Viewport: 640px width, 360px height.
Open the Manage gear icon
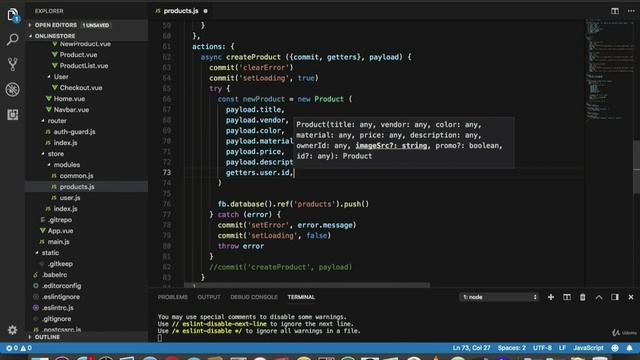(x=13, y=330)
